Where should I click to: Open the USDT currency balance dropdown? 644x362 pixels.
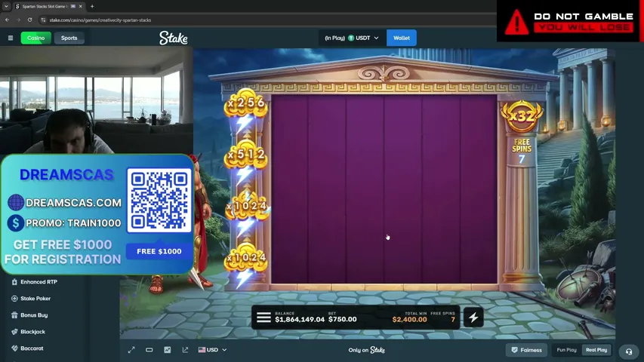tap(352, 38)
